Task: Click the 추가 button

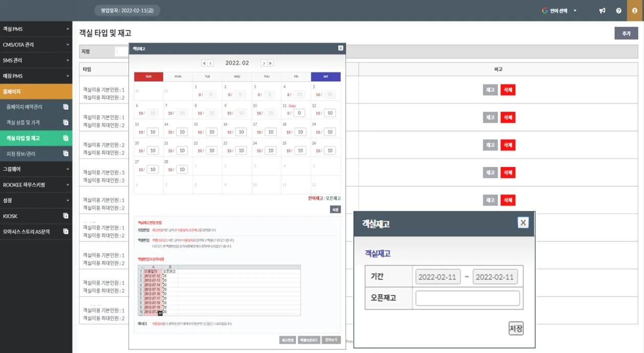Action: (626, 33)
